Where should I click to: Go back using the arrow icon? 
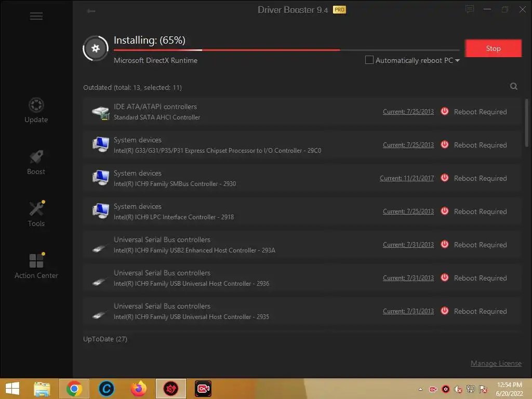[x=91, y=11]
